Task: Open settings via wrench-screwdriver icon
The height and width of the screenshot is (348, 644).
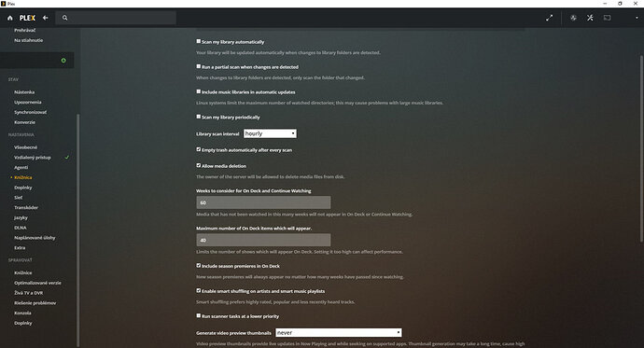Action: (590, 18)
